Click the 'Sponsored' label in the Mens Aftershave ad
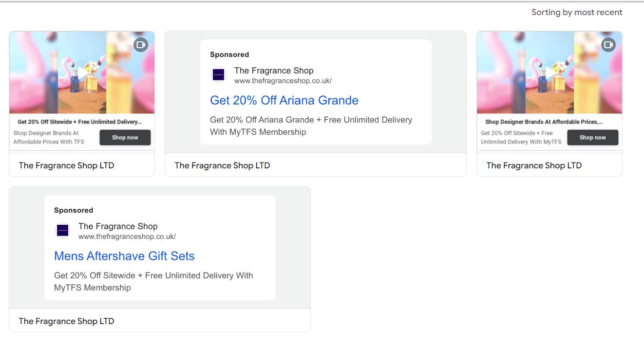 pyautogui.click(x=74, y=210)
